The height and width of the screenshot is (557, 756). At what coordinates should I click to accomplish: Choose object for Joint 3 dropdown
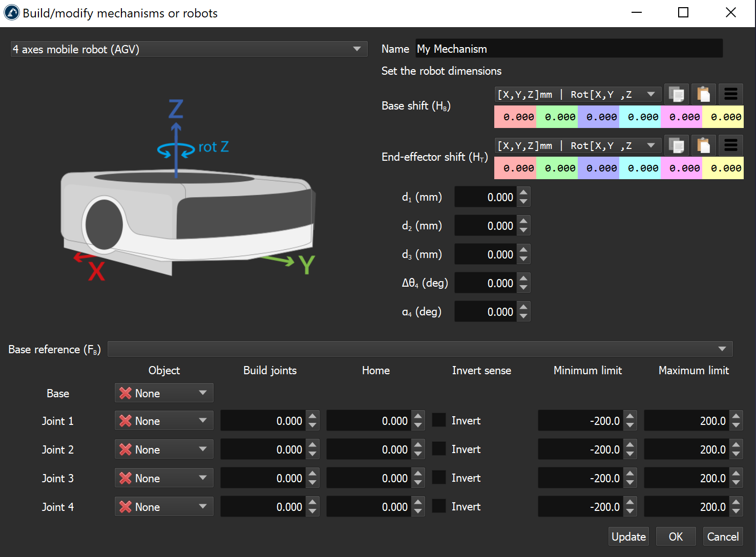164,478
